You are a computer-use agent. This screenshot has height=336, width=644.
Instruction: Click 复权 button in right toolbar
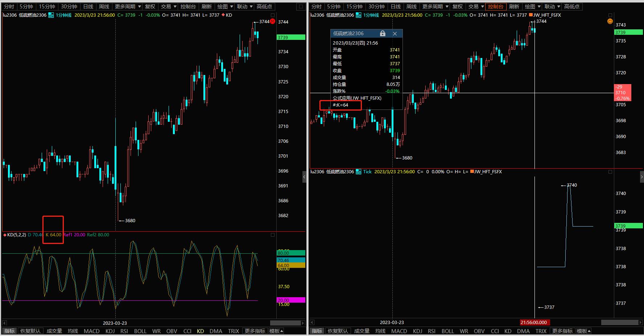tap(458, 7)
